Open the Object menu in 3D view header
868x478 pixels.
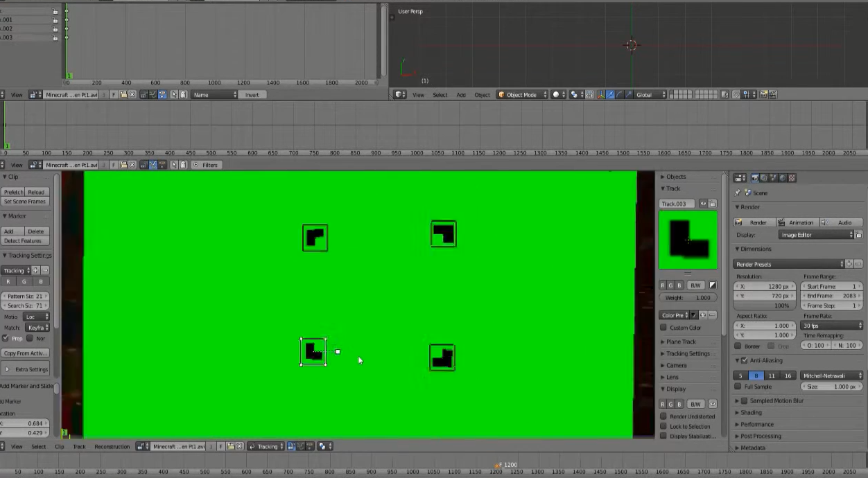tap(482, 94)
